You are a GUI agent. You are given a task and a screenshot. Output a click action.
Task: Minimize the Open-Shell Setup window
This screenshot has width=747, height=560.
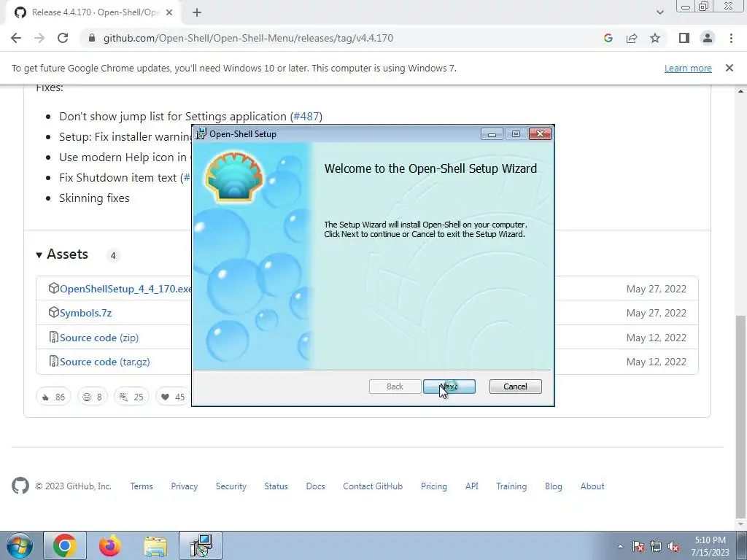pyautogui.click(x=492, y=134)
